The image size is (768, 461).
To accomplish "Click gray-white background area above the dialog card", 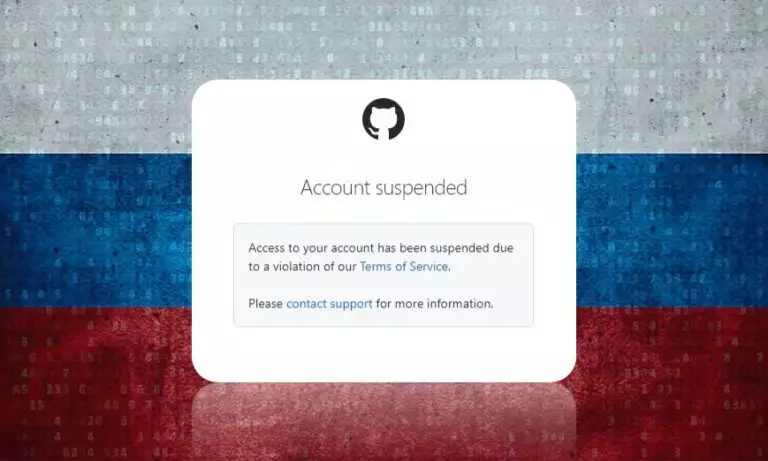I will pos(384,39).
